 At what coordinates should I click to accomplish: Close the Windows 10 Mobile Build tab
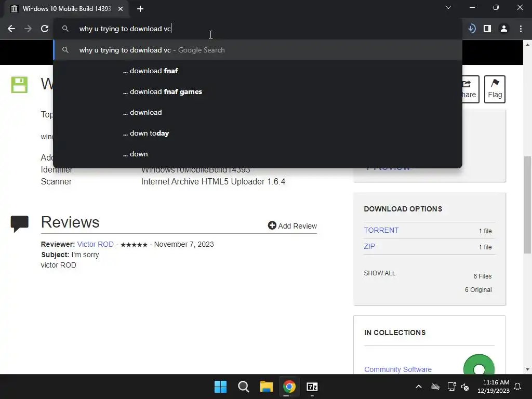(121, 9)
